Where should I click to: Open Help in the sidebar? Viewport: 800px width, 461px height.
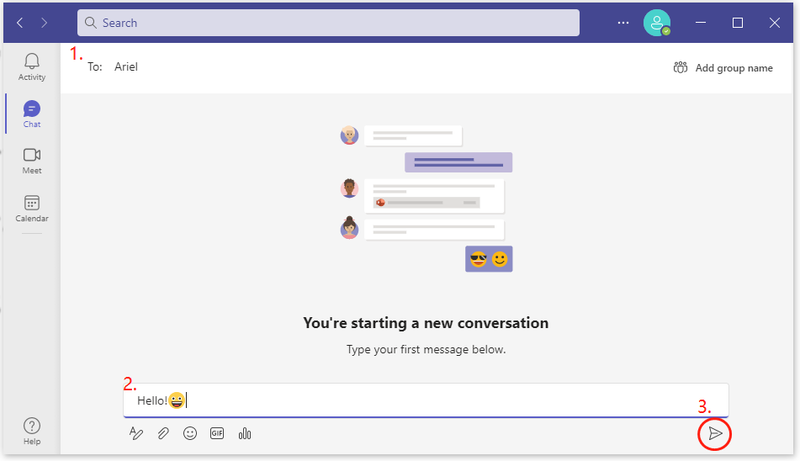(32, 431)
